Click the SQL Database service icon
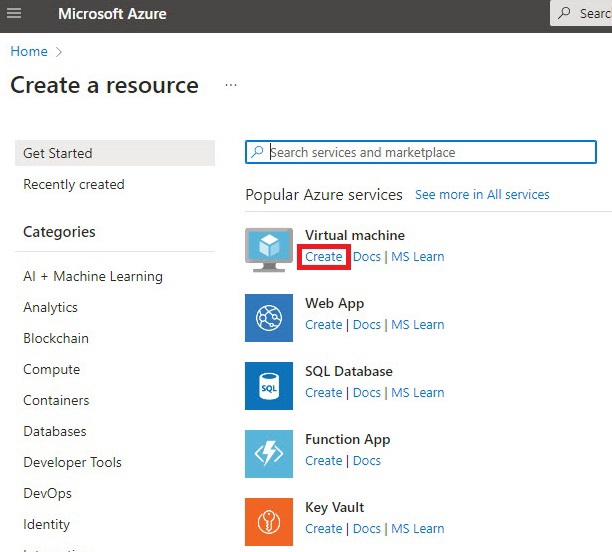Image resolution: width=612 pixels, height=552 pixels. pos(269,386)
